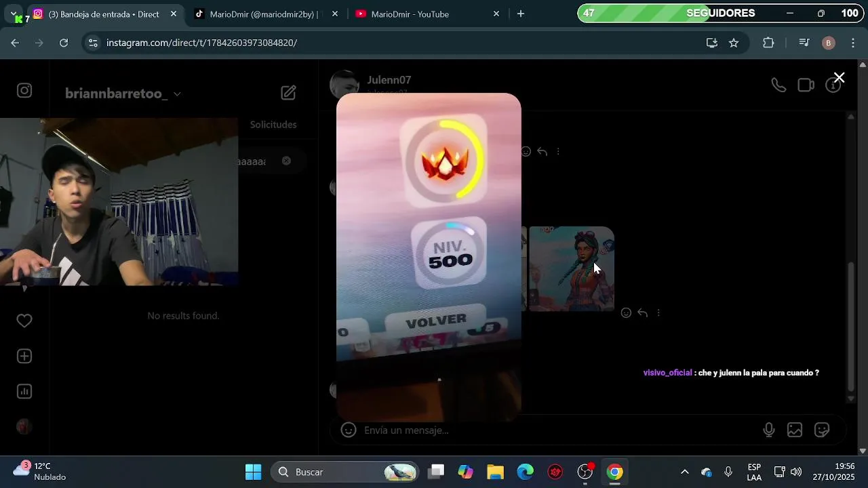Reload the Instagram page
Image resolution: width=868 pixels, height=488 pixels.
tap(64, 43)
